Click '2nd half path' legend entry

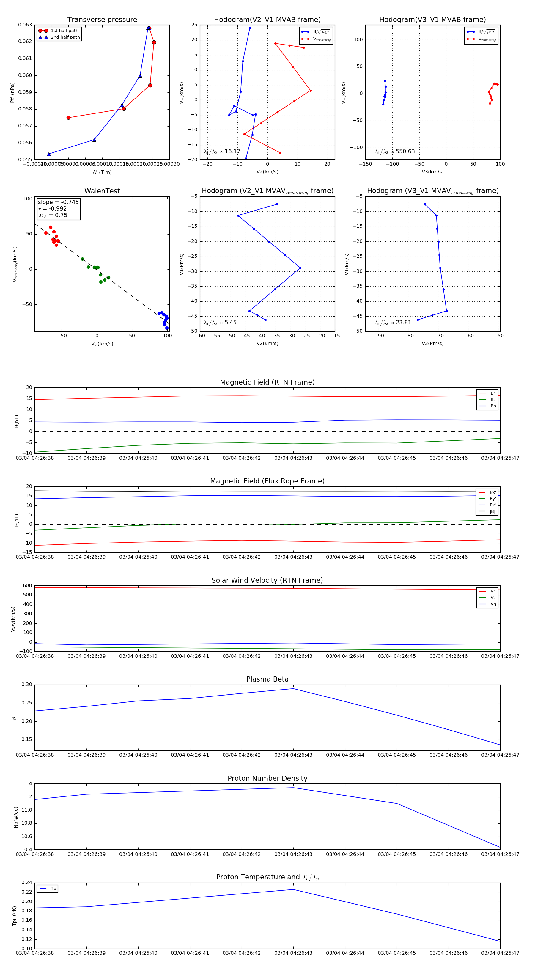tap(59, 37)
